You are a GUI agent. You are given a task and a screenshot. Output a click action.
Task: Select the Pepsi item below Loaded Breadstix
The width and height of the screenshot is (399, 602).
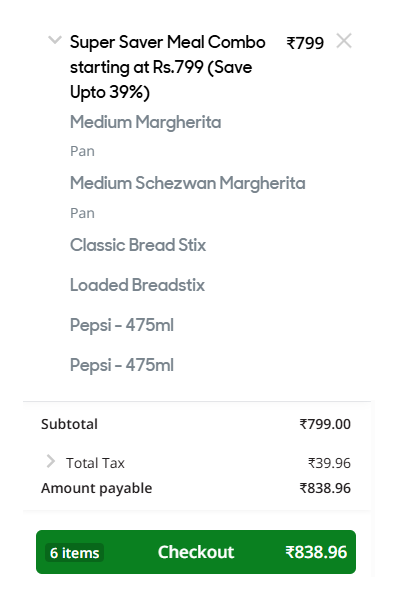[x=122, y=325]
